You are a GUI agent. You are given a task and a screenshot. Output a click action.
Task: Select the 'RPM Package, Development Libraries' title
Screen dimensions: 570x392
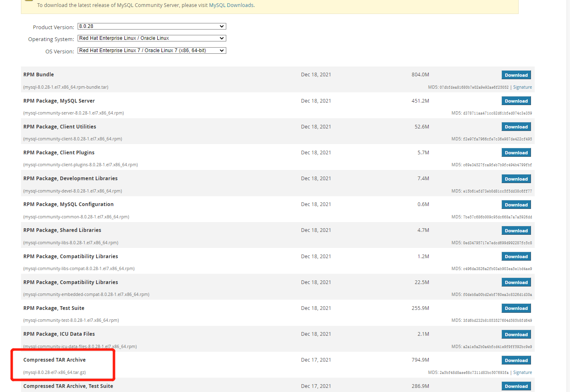(x=70, y=179)
